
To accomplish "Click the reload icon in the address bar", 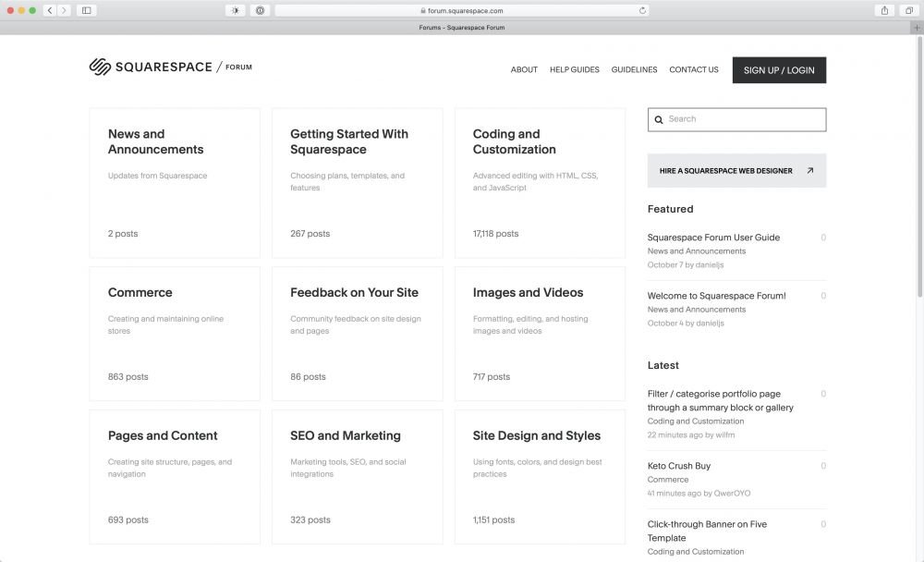I will [642, 10].
